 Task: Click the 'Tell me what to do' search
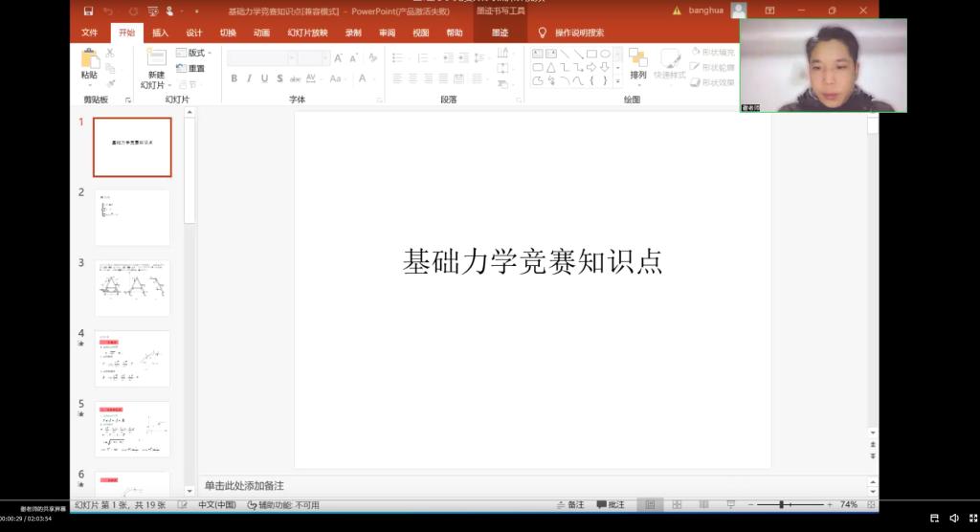point(579,33)
